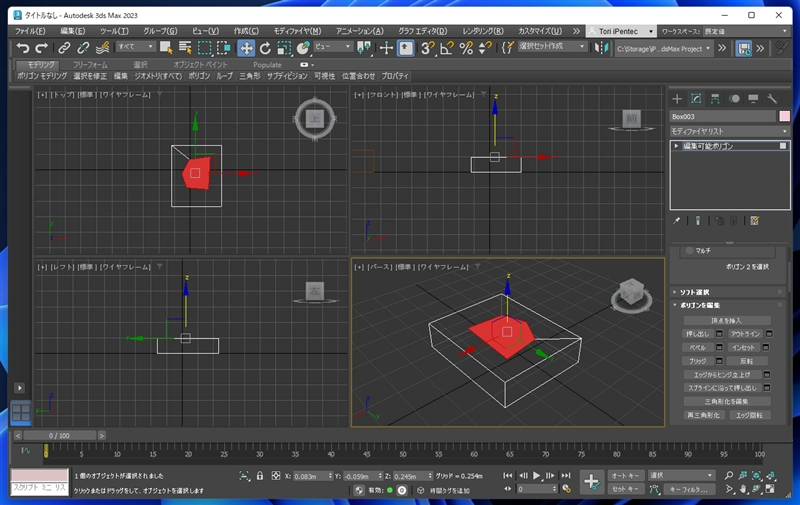
Task: Open Inset settings box beside インセット
Action: (x=766, y=347)
